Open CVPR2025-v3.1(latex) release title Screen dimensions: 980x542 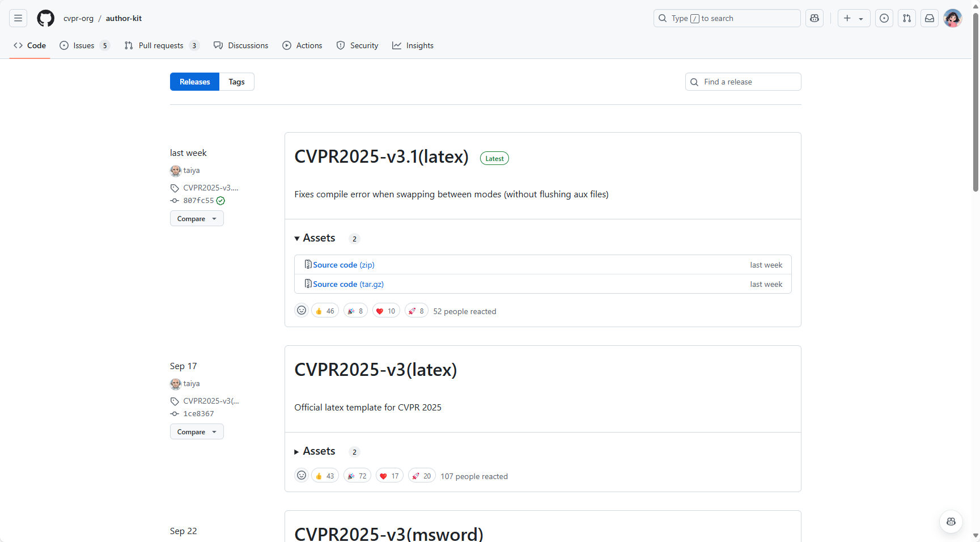point(381,156)
